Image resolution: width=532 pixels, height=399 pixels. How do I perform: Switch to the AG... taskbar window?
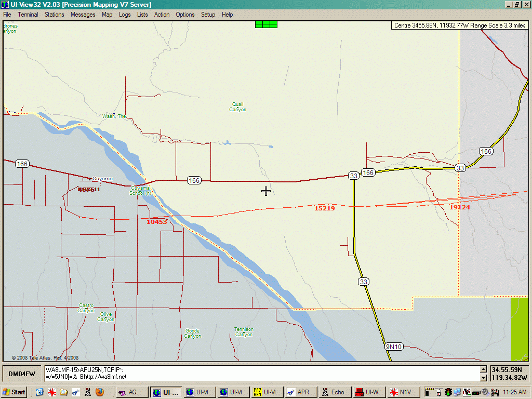[x=130, y=392]
